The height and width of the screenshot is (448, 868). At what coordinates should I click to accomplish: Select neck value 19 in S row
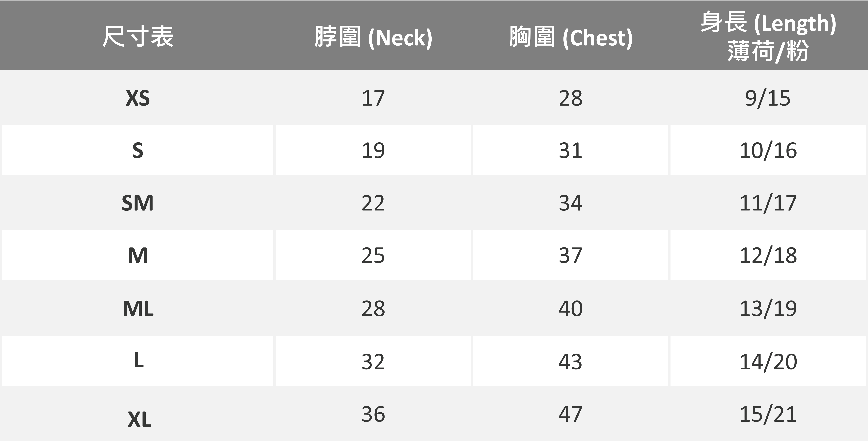(x=373, y=150)
